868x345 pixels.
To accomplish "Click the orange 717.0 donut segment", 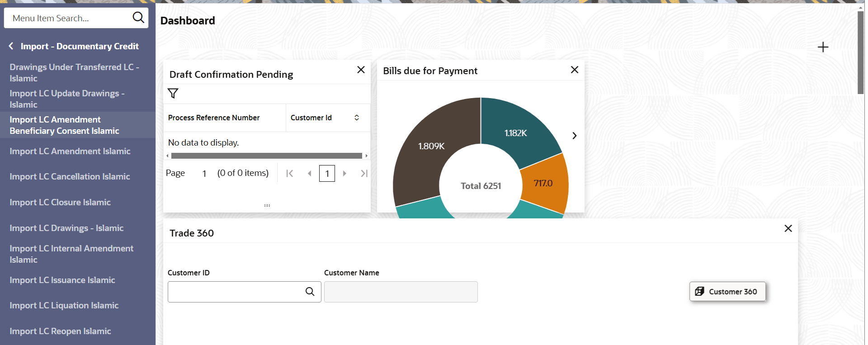I will coord(543,183).
